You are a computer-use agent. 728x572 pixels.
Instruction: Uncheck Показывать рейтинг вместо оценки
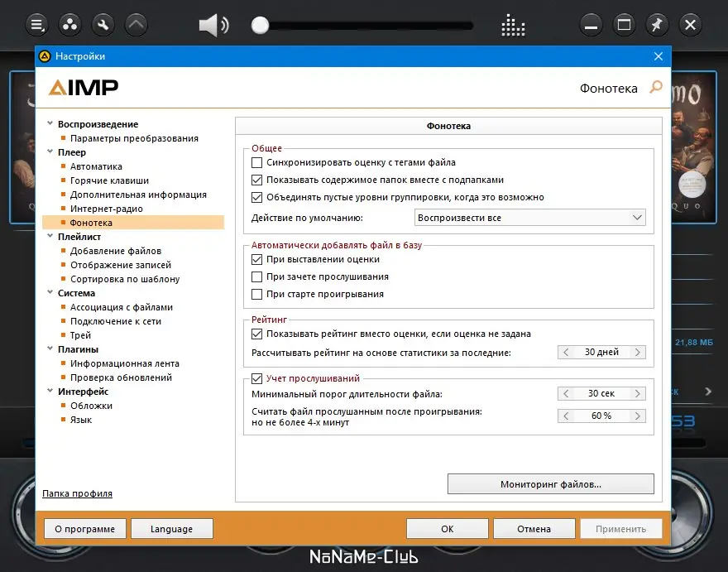(256, 334)
